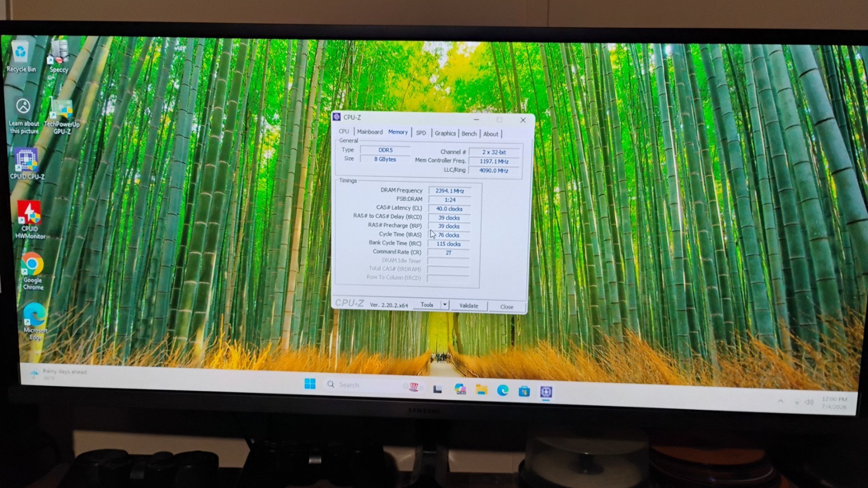Viewport: 868px width, 488px height.
Task: Switch to the Mainboard tab
Action: pyautogui.click(x=369, y=132)
